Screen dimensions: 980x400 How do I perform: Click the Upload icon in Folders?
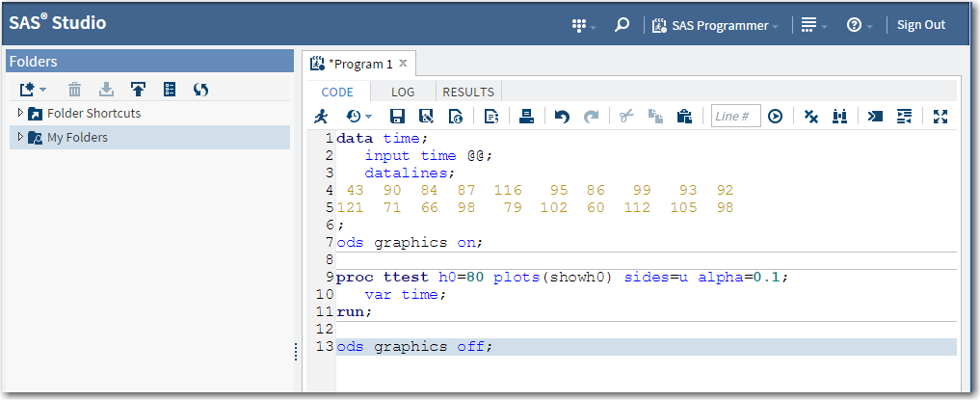138,90
